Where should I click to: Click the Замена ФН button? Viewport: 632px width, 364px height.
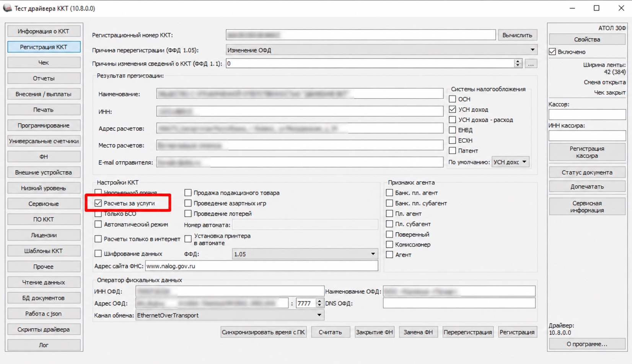418,332
